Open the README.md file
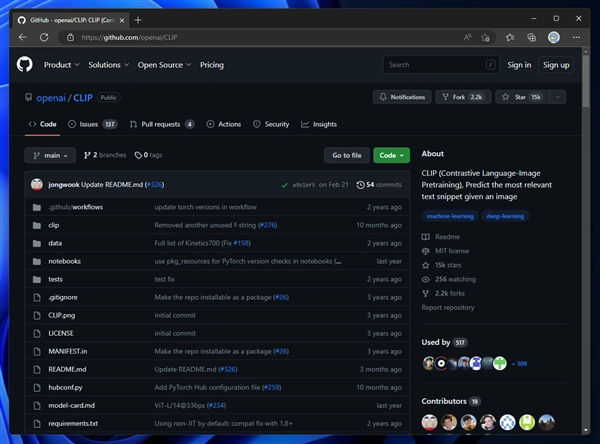The image size is (600, 444). (x=67, y=369)
